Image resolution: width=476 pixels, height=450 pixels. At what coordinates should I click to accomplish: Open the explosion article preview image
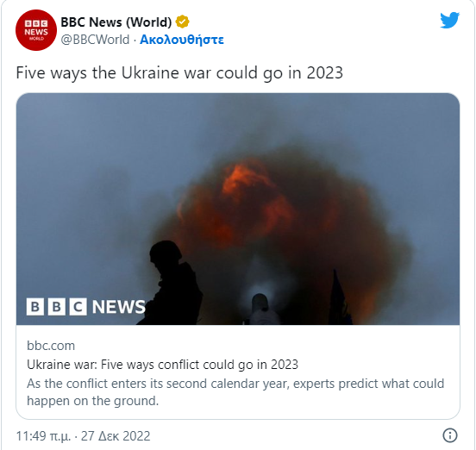(x=238, y=209)
